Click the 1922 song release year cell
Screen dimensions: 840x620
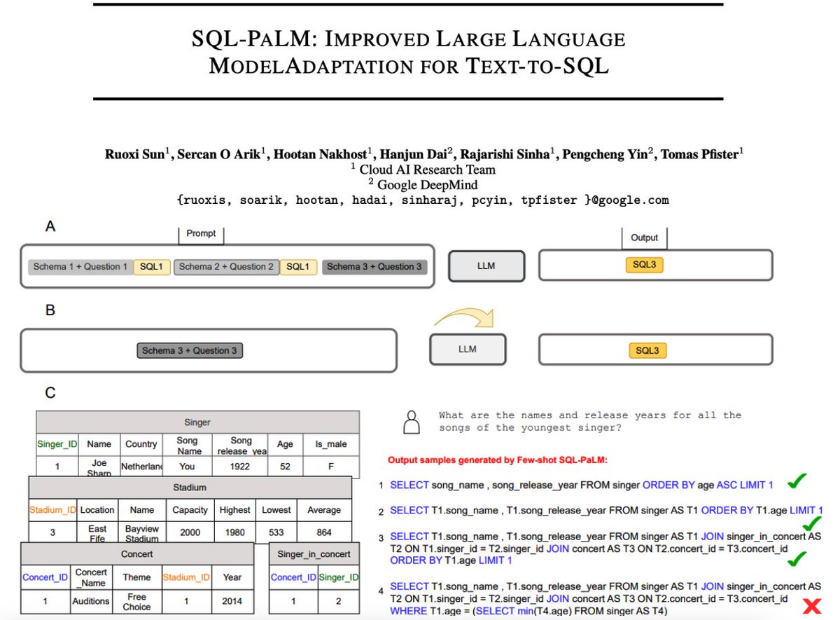point(240,467)
